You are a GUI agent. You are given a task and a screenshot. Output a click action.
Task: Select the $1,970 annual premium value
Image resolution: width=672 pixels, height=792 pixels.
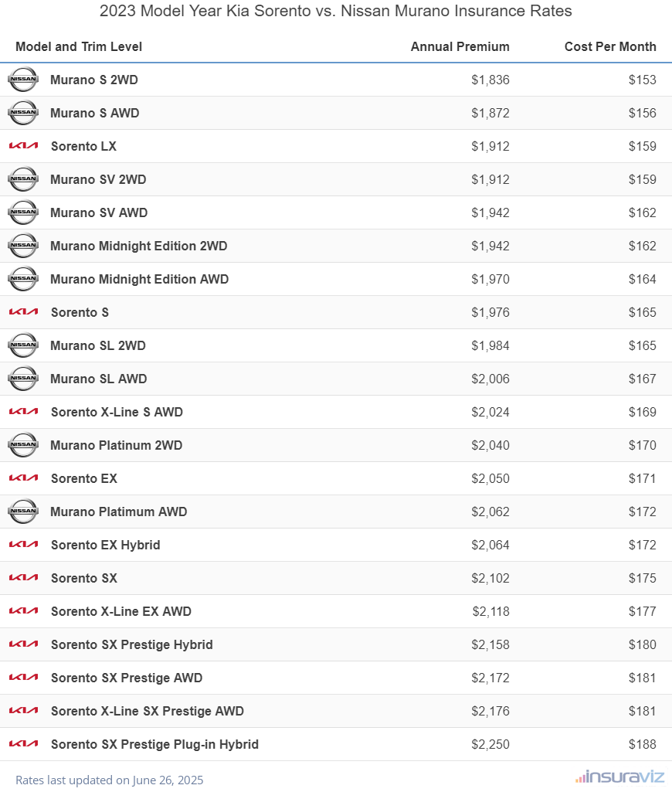point(490,279)
